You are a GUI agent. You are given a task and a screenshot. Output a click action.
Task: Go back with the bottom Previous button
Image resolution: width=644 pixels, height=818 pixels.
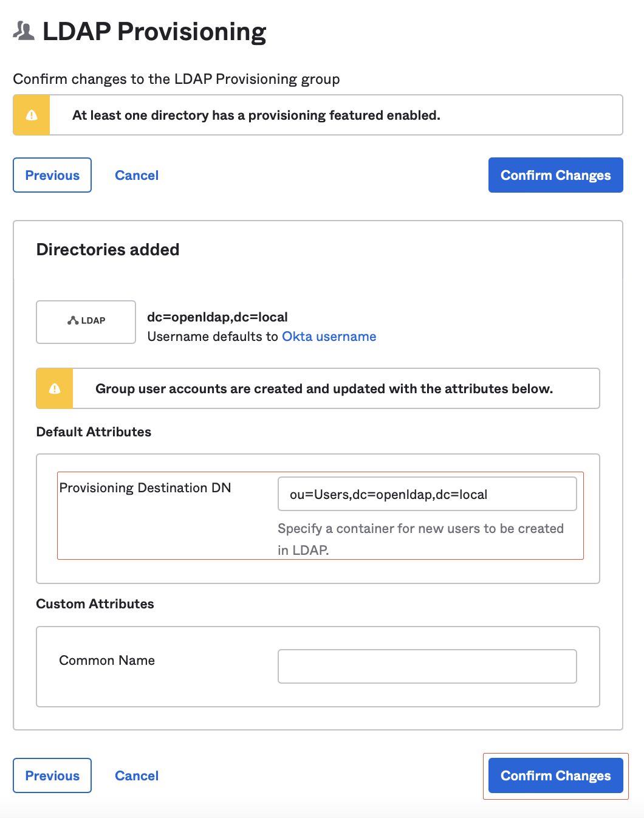(x=52, y=775)
